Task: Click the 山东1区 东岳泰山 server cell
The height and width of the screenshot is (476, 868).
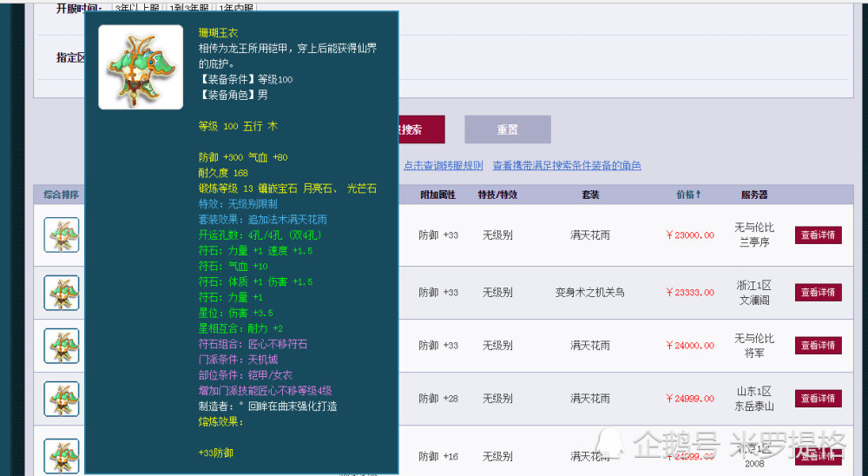Action: tap(754, 399)
